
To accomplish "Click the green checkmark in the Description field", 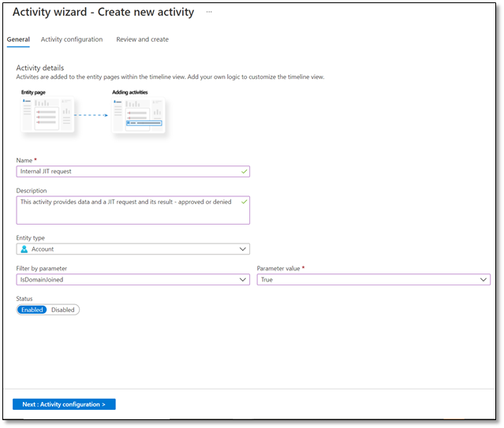I will pos(244,202).
